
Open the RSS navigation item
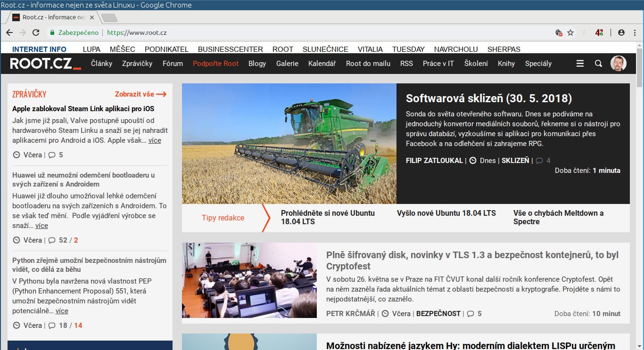click(406, 64)
